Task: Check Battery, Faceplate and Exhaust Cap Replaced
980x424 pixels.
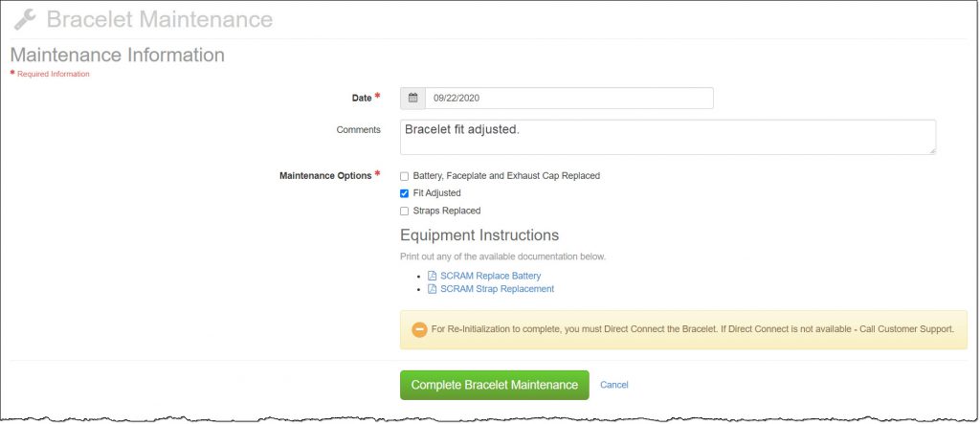Action: (404, 176)
